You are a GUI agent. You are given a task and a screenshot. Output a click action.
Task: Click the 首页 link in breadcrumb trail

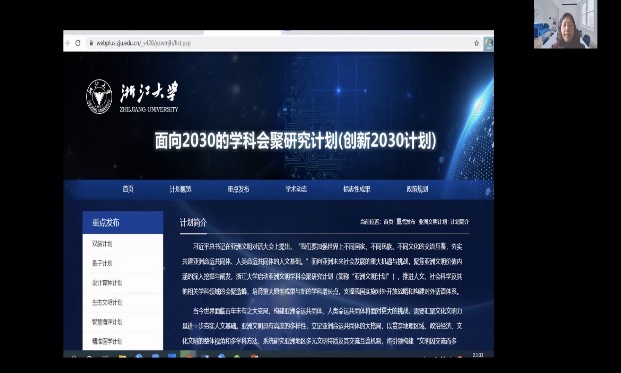[x=388, y=222]
